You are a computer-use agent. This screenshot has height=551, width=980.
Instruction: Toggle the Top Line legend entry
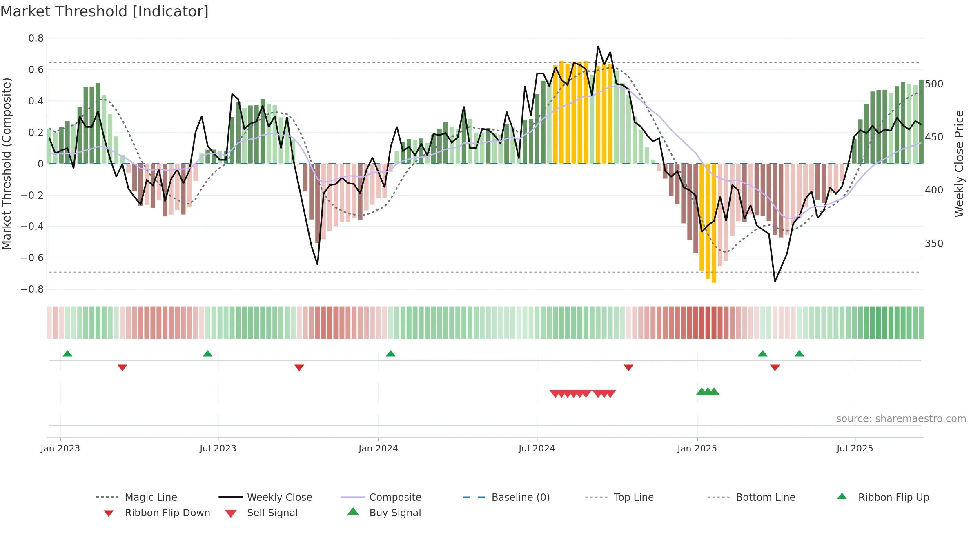[619, 497]
